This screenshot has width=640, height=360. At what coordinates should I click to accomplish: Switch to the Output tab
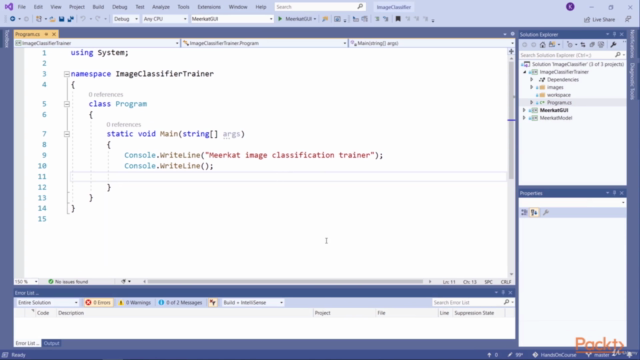51,343
